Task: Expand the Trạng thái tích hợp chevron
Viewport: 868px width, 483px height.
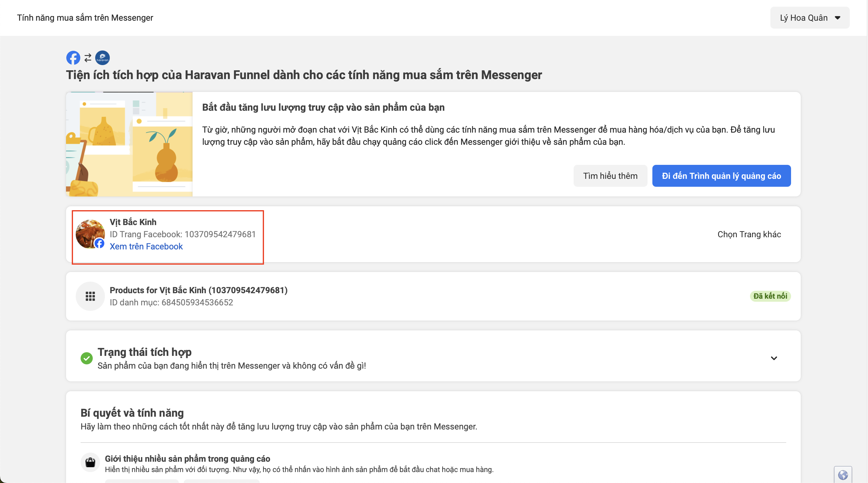Action: pyautogui.click(x=774, y=358)
